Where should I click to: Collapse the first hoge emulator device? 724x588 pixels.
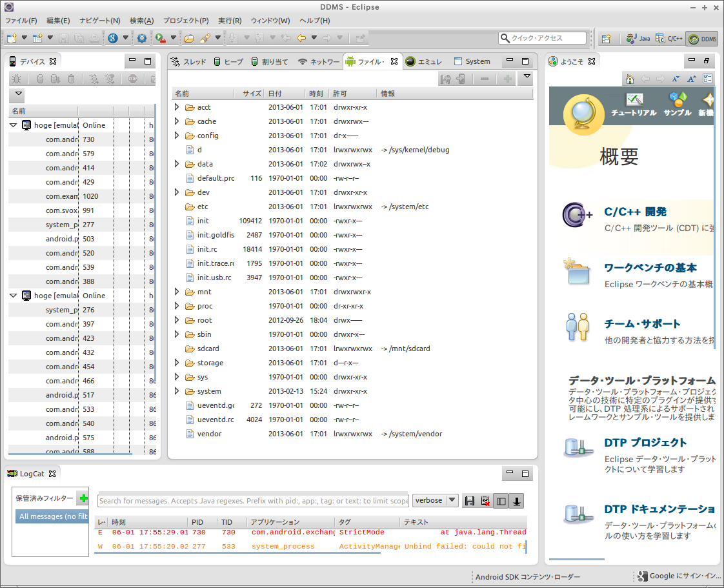(x=14, y=125)
